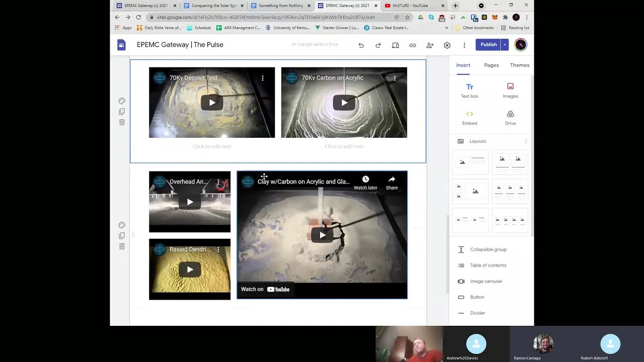Viewport: 644px width, 362px height.
Task: Play the Rasied Dendri video
Action: pyautogui.click(x=190, y=269)
